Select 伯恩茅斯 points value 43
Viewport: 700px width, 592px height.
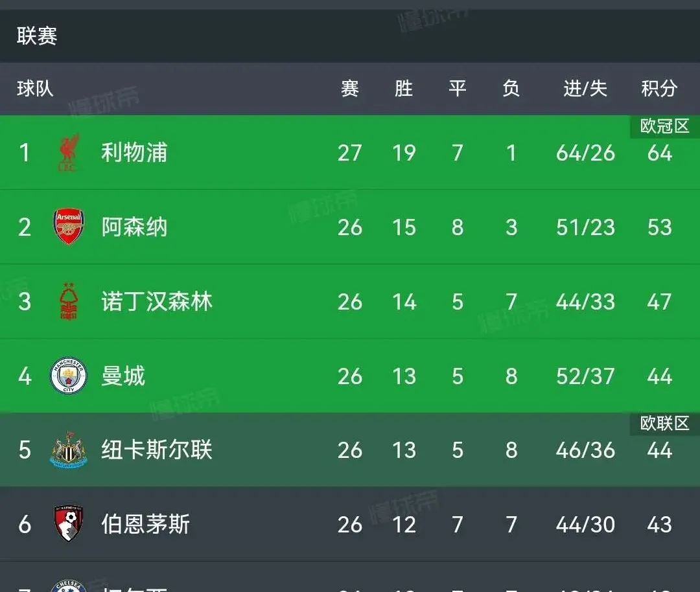659,525
